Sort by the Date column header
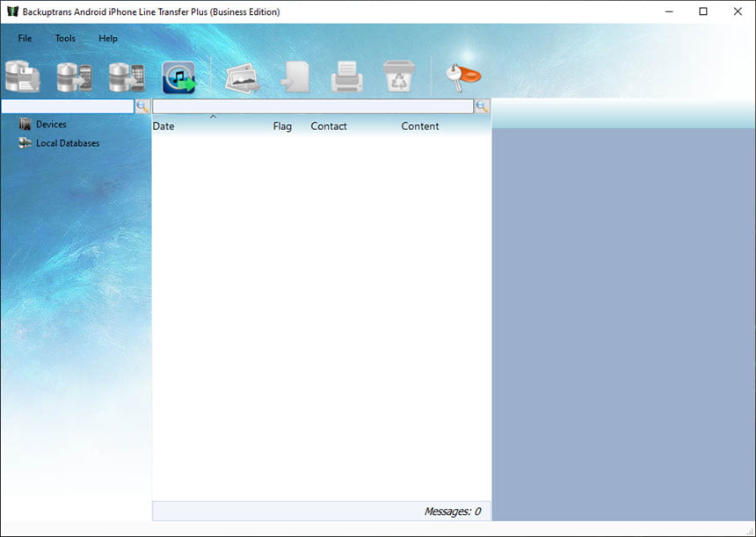 point(164,127)
